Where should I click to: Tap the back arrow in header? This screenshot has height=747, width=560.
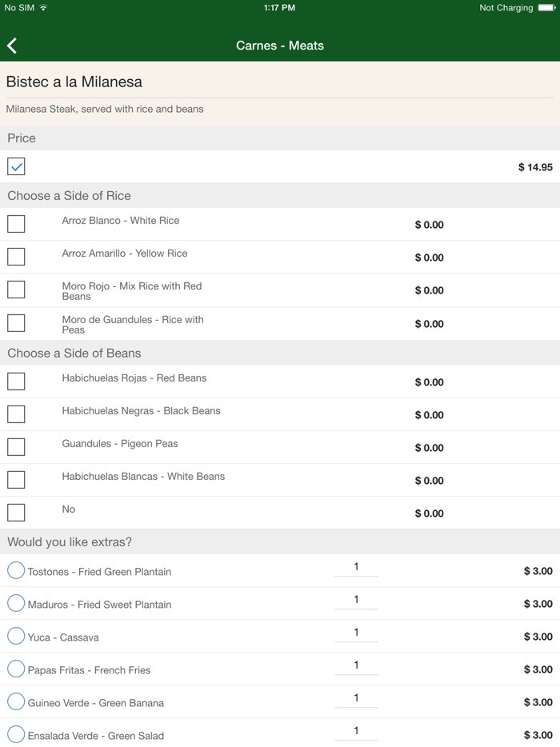point(13,46)
